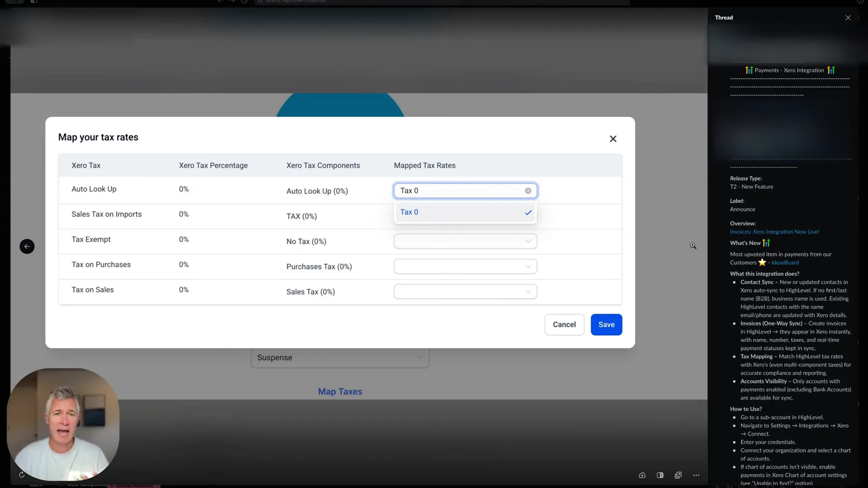Click Cancel in the tax mapping dialog
868x488 pixels.
pos(564,324)
